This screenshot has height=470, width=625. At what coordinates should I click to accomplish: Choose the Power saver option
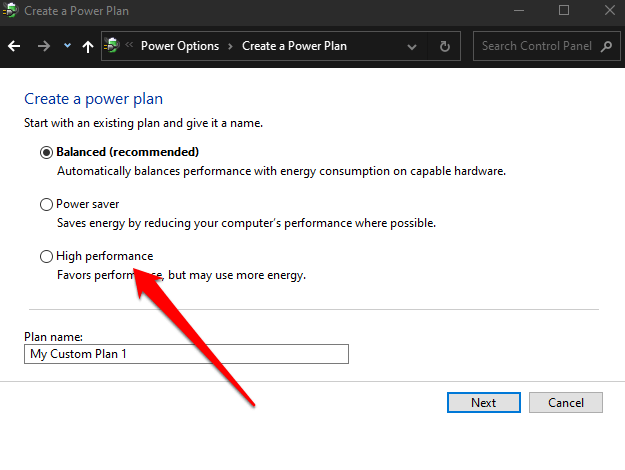coord(46,204)
